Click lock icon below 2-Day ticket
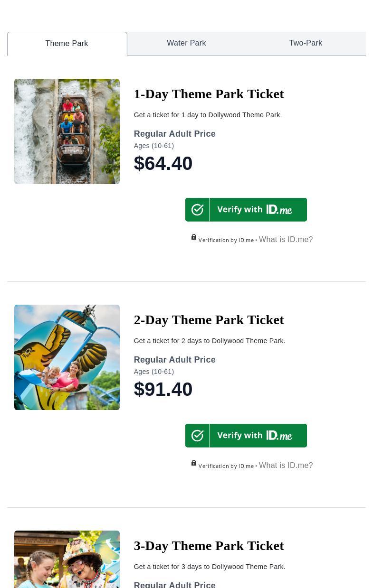Screen dimensions: 373x588 click(194, 463)
